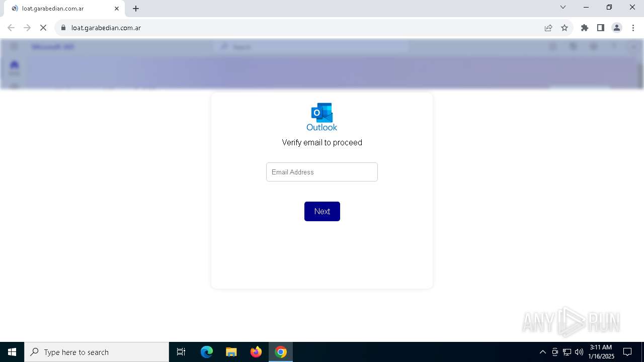Click the blurred search bar at top
644x362 pixels.
coord(311,47)
